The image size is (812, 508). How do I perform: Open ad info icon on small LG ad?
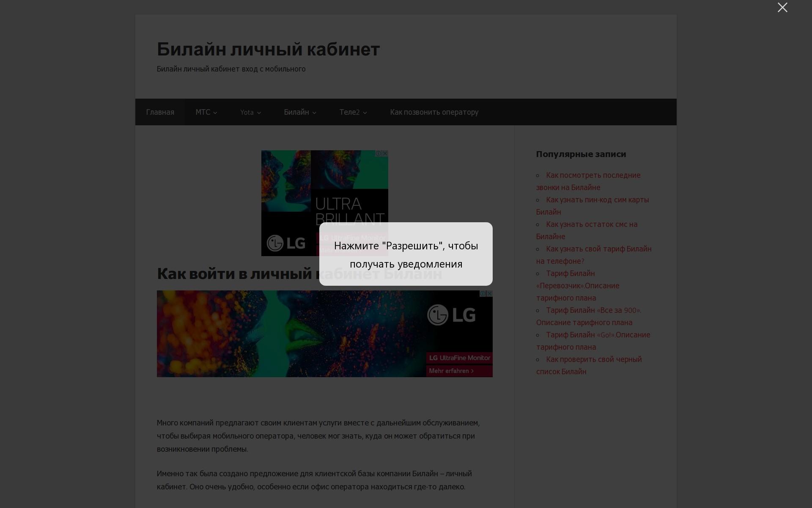pos(379,153)
